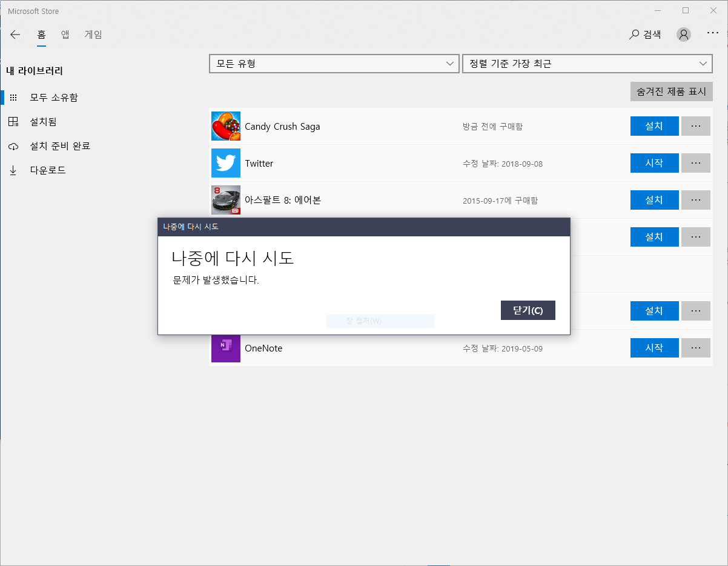728x566 pixels.
Task: Open the top-right more options menu
Action: [713, 33]
